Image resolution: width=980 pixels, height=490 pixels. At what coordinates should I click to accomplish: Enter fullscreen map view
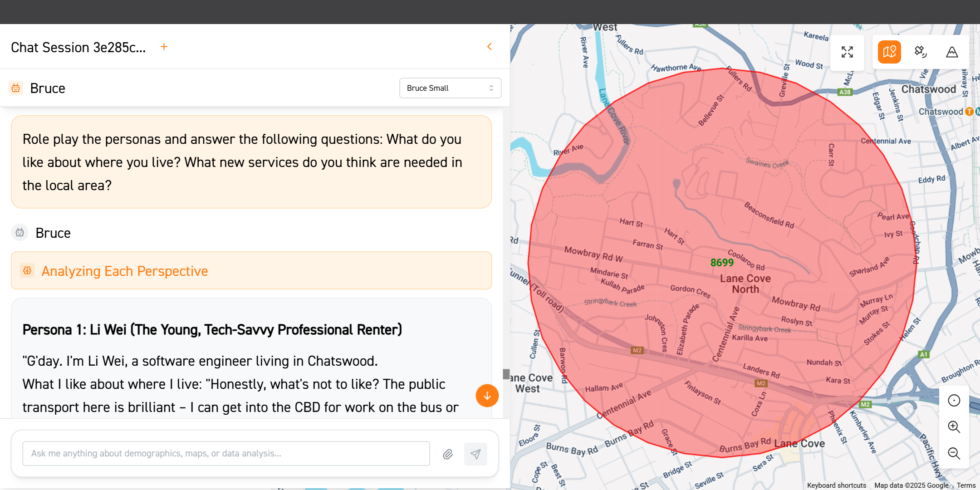pyautogui.click(x=847, y=52)
